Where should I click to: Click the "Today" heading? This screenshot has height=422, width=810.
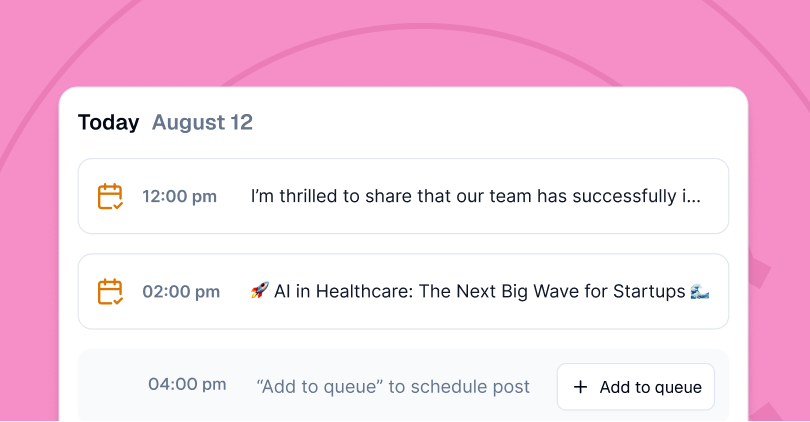[x=108, y=123]
